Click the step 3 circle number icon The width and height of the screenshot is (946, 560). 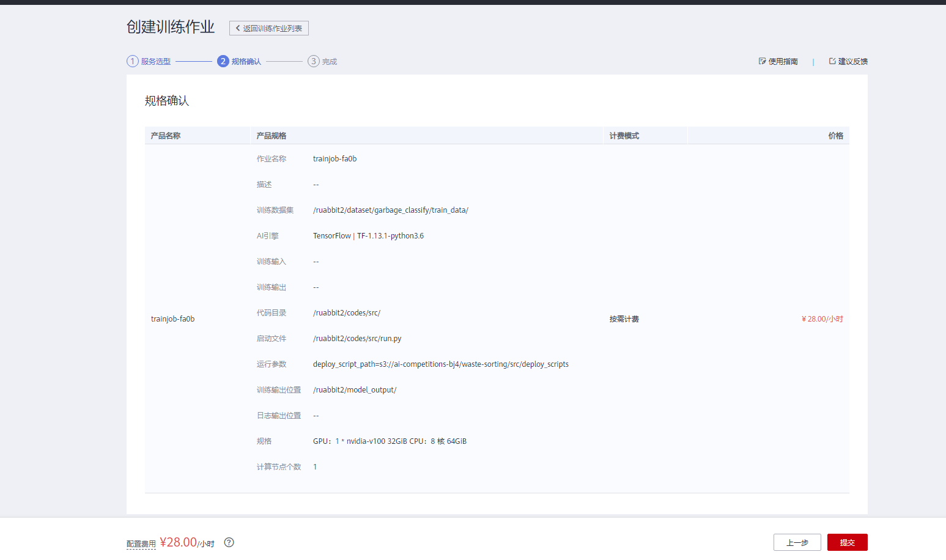point(314,61)
